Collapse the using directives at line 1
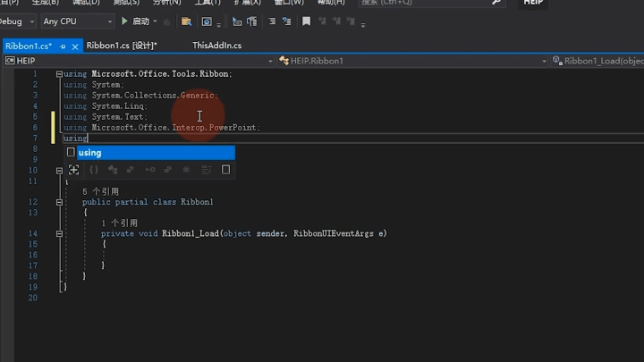The height and width of the screenshot is (362, 644). (x=59, y=74)
